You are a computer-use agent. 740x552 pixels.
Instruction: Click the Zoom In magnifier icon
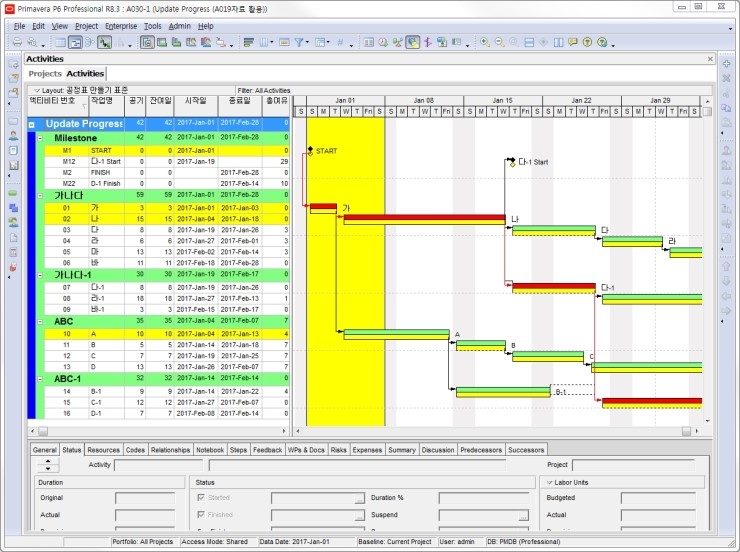(485, 43)
